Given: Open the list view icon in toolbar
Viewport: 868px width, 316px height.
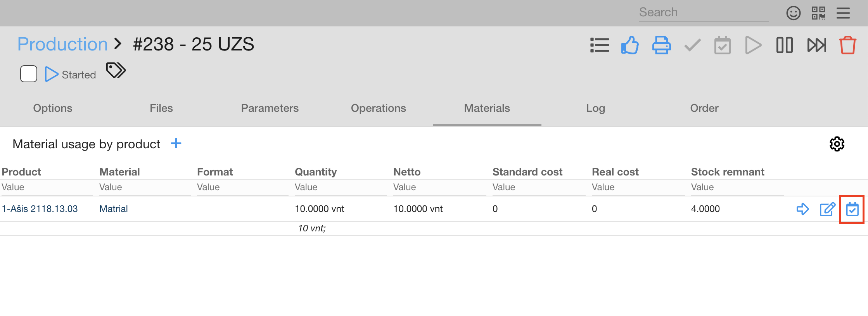Looking at the screenshot, I should pos(599,45).
